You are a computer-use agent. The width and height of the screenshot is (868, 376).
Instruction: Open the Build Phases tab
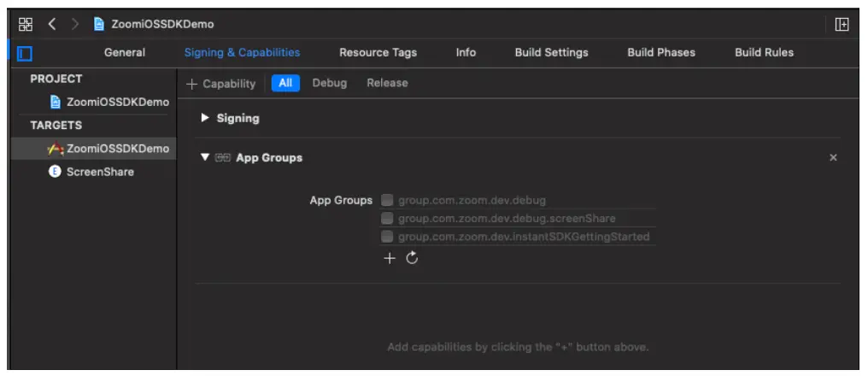660,53
